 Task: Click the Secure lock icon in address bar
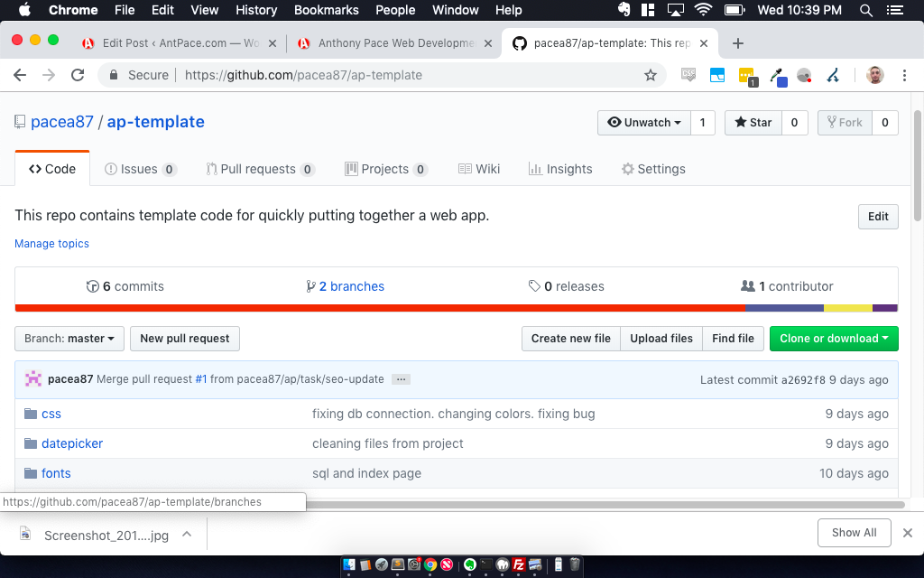click(115, 75)
